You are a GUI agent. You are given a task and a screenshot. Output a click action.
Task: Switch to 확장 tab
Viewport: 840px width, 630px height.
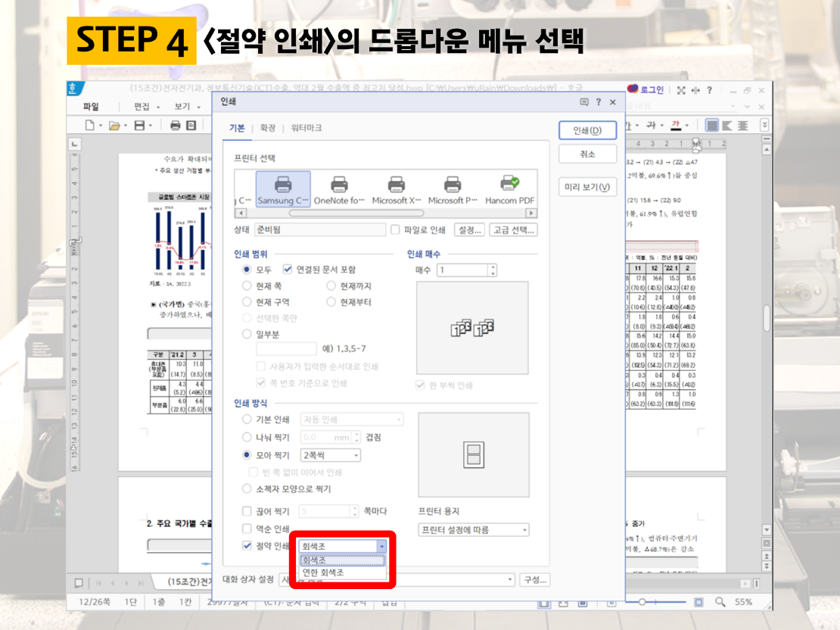pyautogui.click(x=267, y=128)
